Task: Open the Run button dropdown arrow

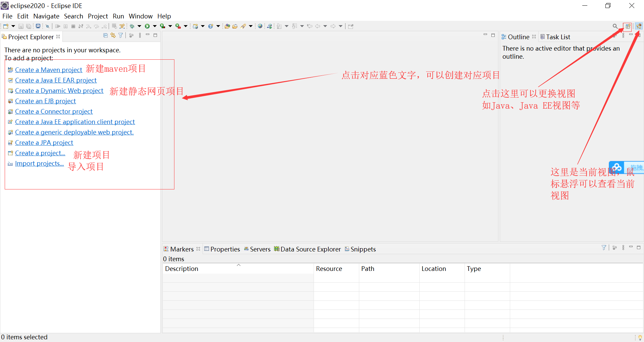Action: coord(155,26)
